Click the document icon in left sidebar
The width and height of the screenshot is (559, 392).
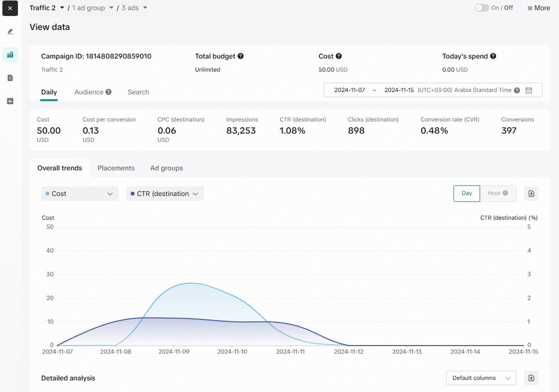10,78
